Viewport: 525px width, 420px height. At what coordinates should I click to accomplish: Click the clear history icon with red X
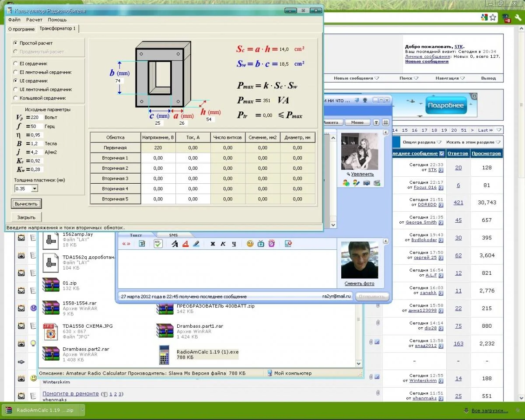point(288,244)
